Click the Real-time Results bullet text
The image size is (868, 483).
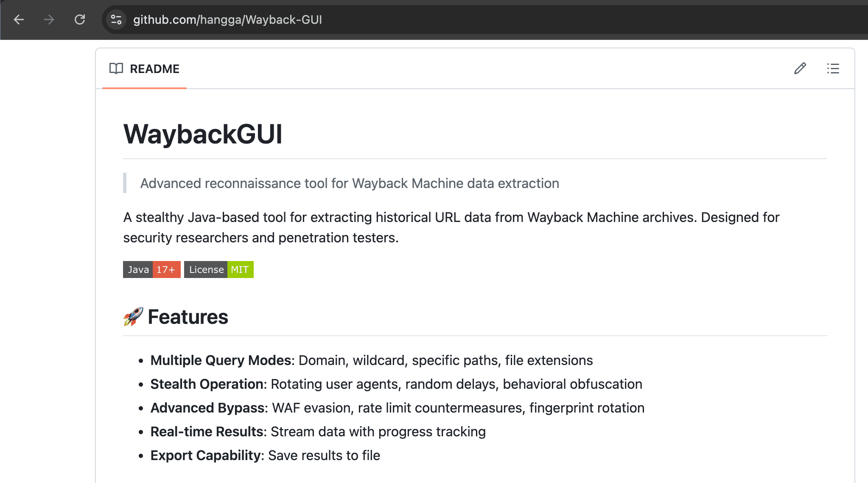pos(318,432)
